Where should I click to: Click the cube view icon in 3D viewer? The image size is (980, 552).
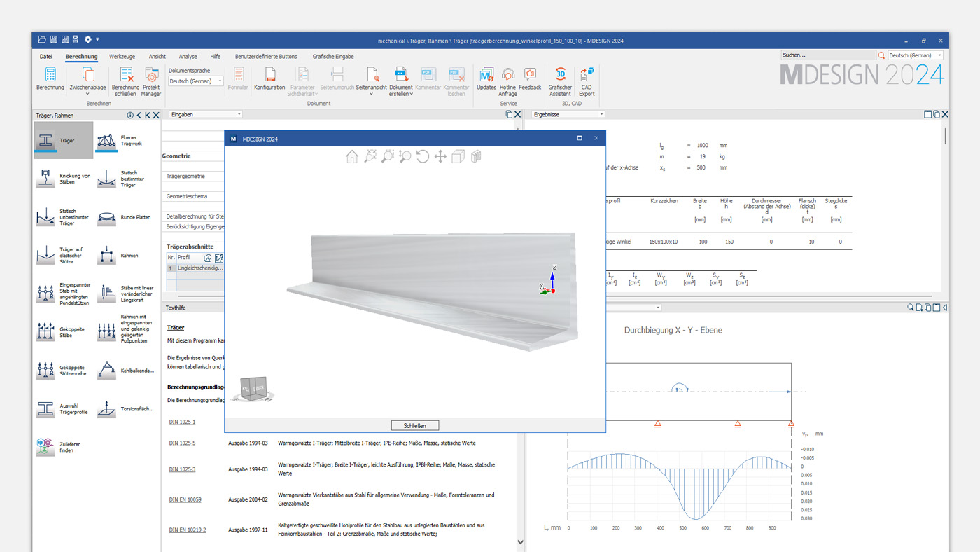point(458,156)
